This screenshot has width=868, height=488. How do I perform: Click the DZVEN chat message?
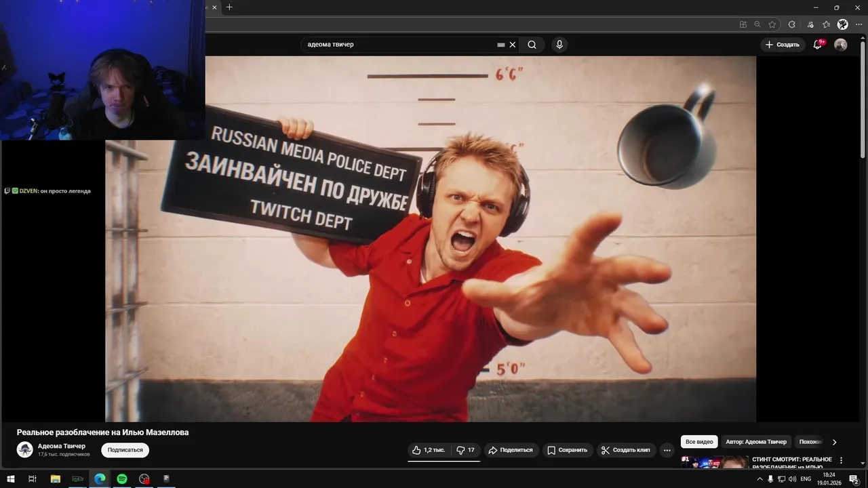click(47, 191)
